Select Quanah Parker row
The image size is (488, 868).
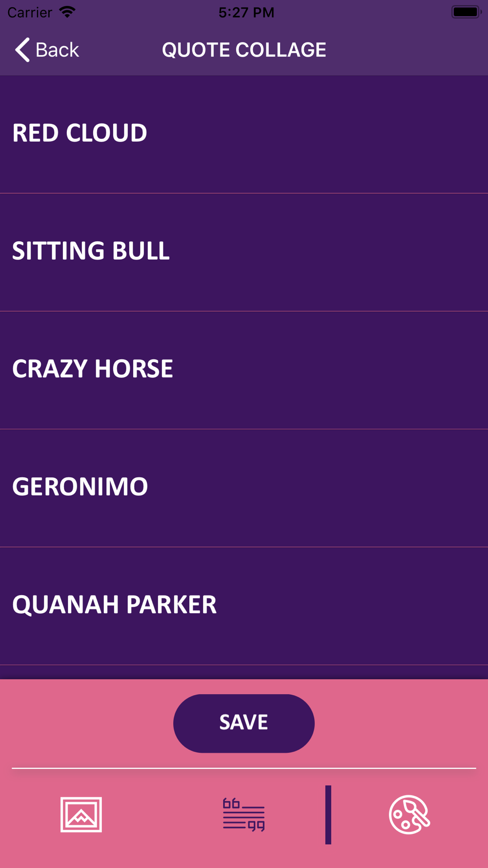coord(244,606)
